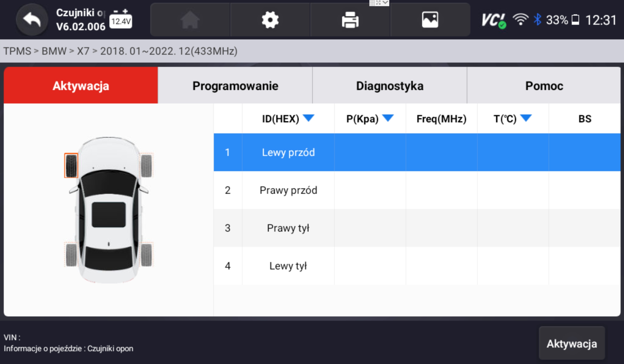Open the screenshot gallery image icon
Screen dimensions: 624x364
point(430,20)
